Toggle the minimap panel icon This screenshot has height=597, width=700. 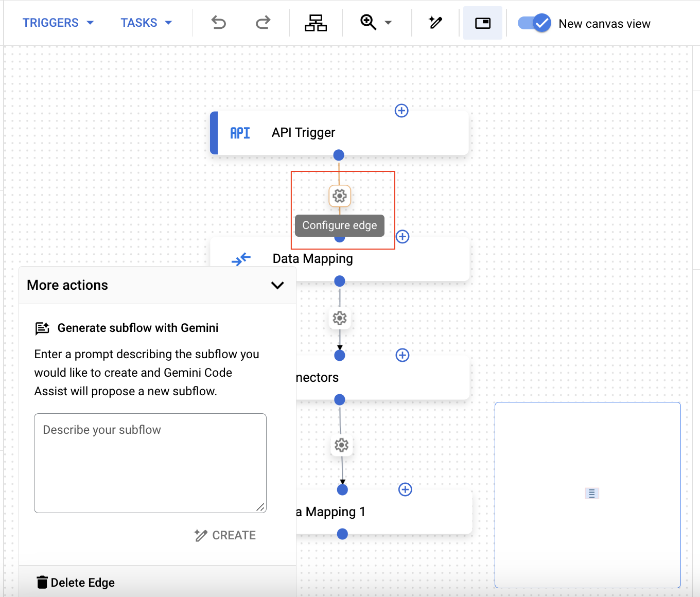(x=483, y=23)
